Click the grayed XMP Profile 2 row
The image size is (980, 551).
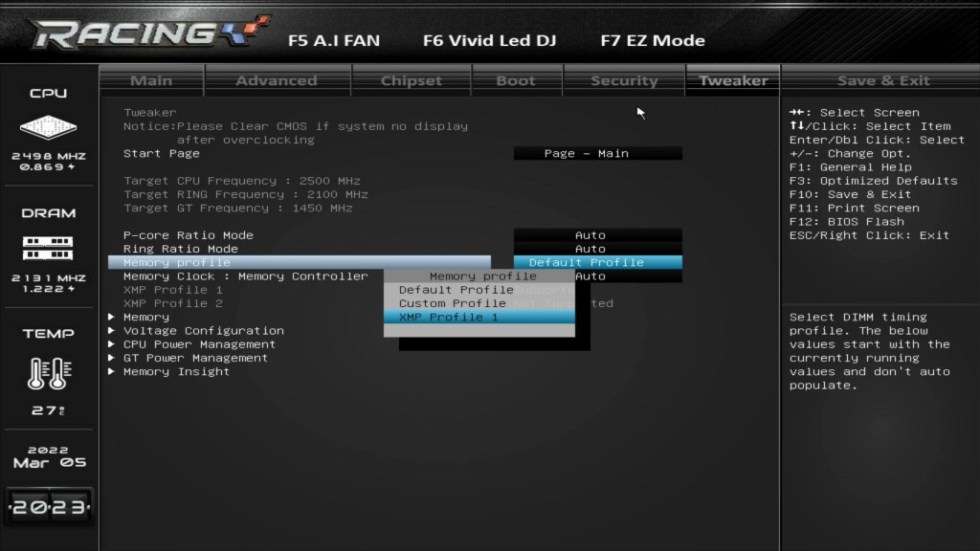click(173, 303)
